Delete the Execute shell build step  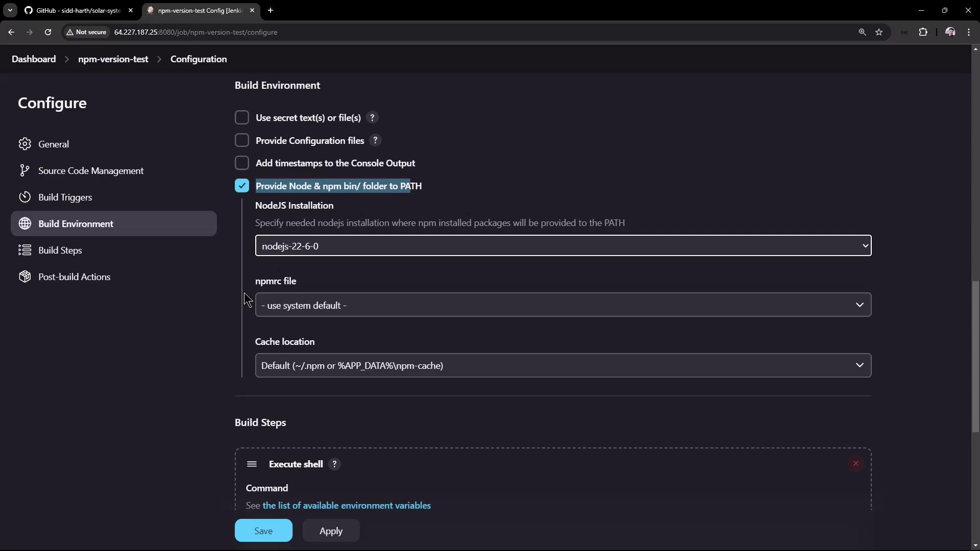click(855, 464)
